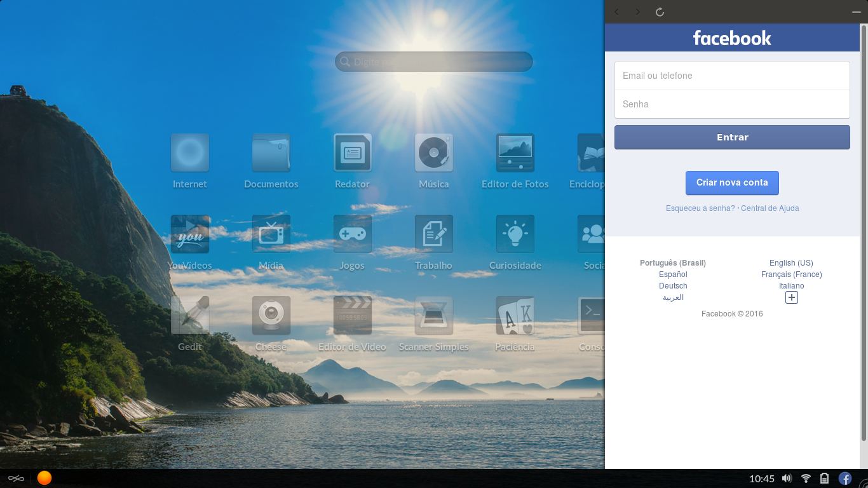Click Criar nova conta button

tap(732, 183)
